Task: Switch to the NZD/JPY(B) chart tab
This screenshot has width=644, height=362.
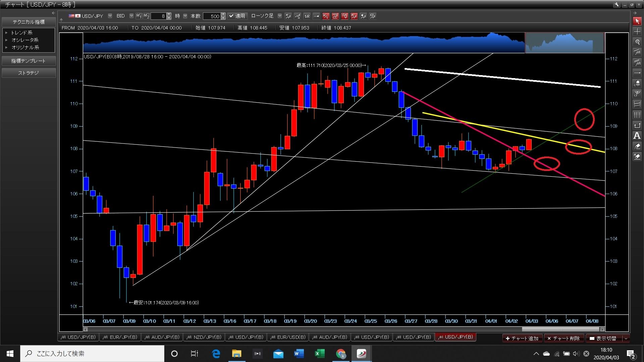Action: (204, 337)
